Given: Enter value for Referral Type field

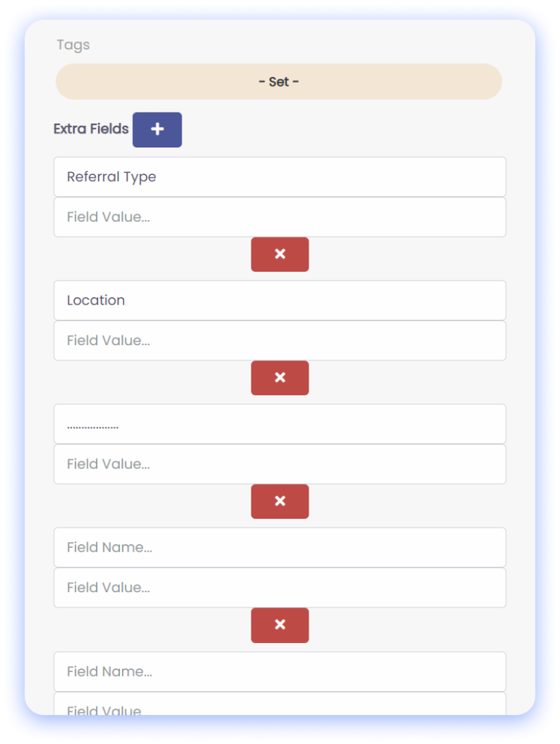Looking at the screenshot, I should pos(280,217).
